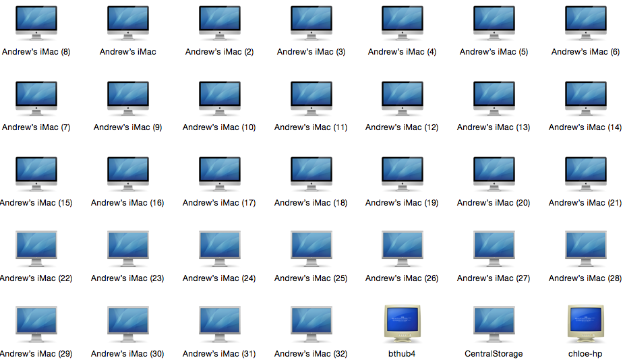Click the "bthub4" name label
625x364 pixels.
(x=402, y=354)
